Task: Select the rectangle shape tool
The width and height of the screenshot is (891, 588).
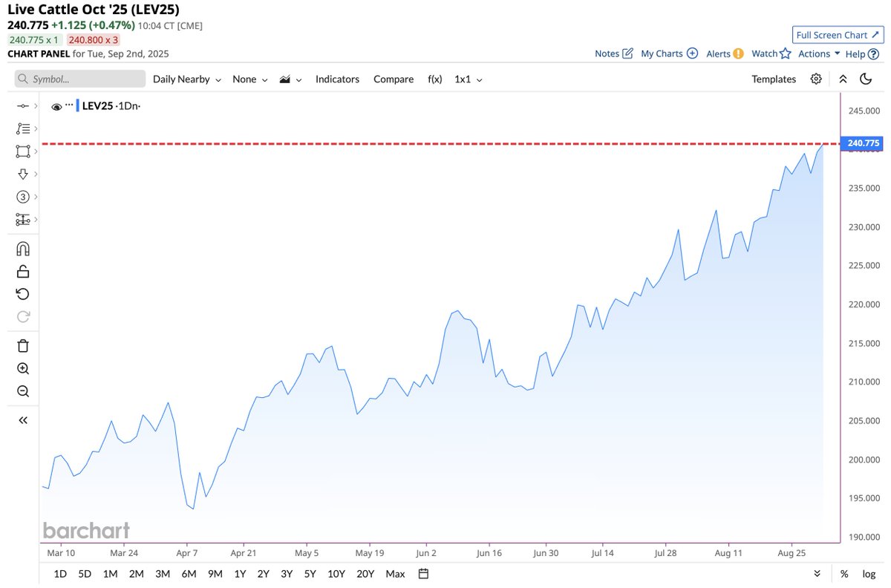Action: click(x=22, y=151)
